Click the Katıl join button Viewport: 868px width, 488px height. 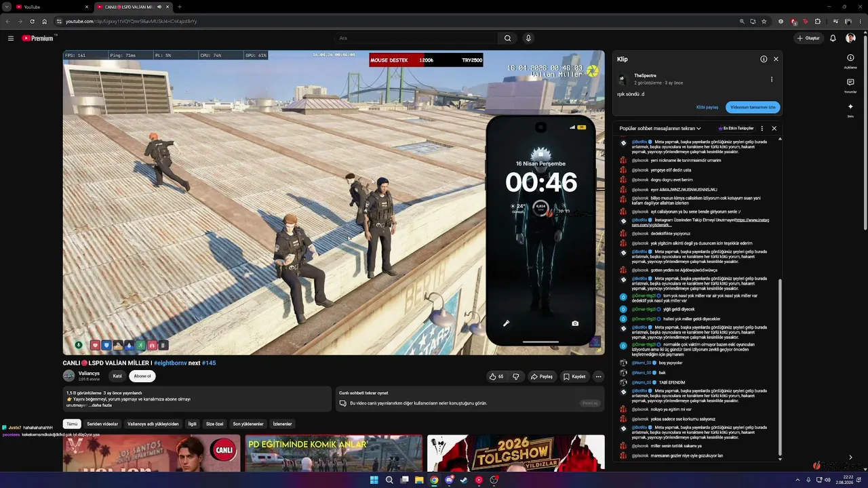click(117, 376)
